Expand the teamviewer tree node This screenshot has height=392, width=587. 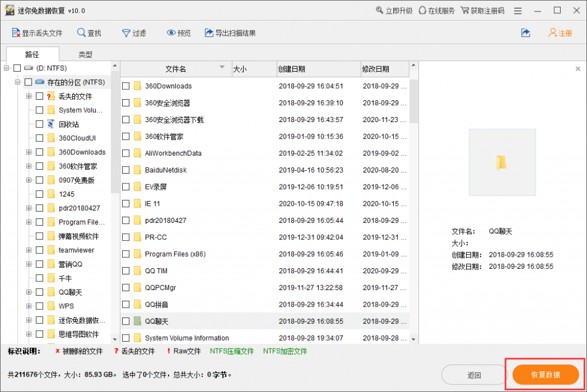point(29,250)
